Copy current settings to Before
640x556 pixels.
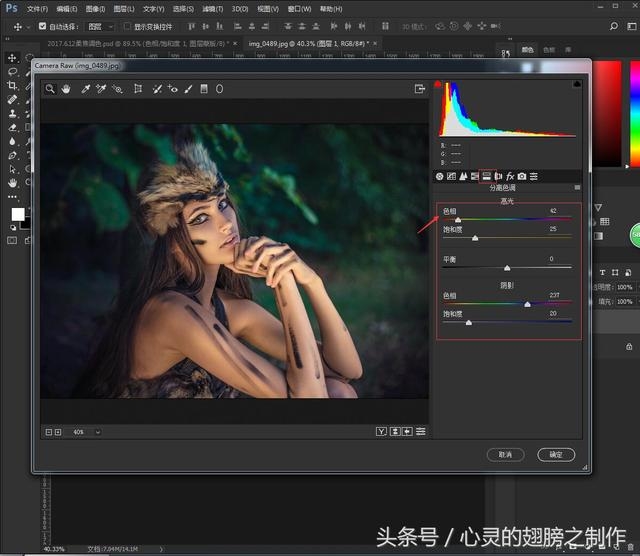tap(408, 432)
